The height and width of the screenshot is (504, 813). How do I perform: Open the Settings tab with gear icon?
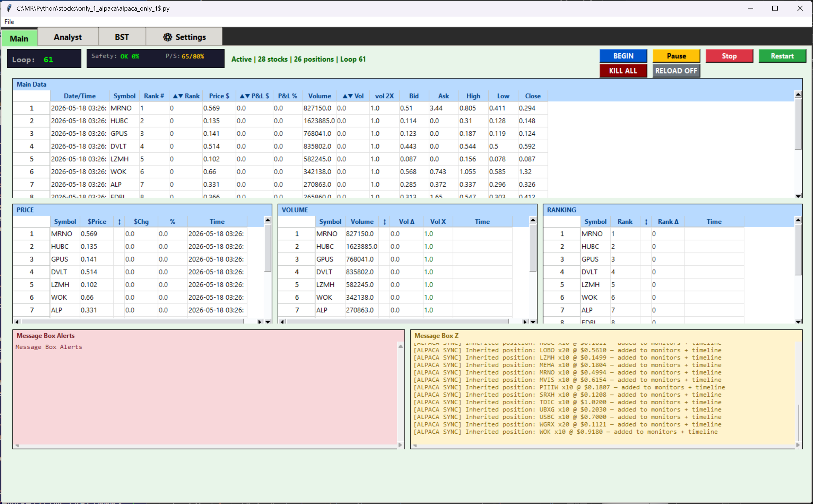point(184,37)
